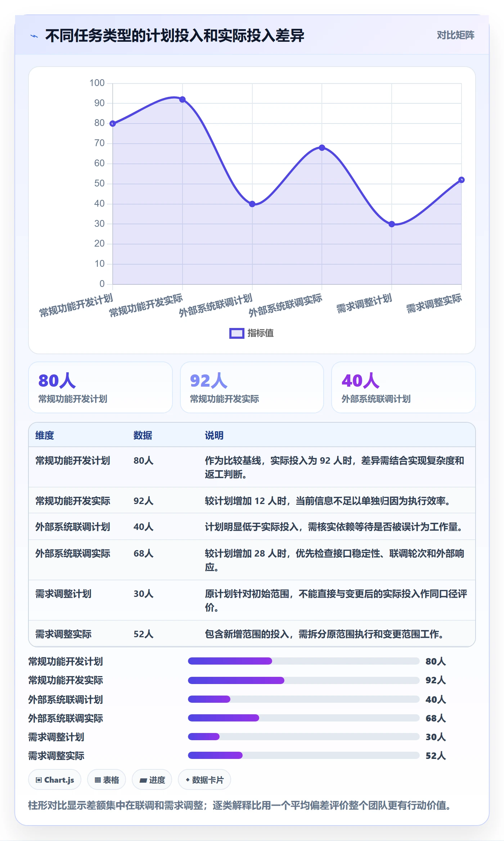
Task: Click 需求调整计划 in the table's first column
Action: click(x=63, y=594)
